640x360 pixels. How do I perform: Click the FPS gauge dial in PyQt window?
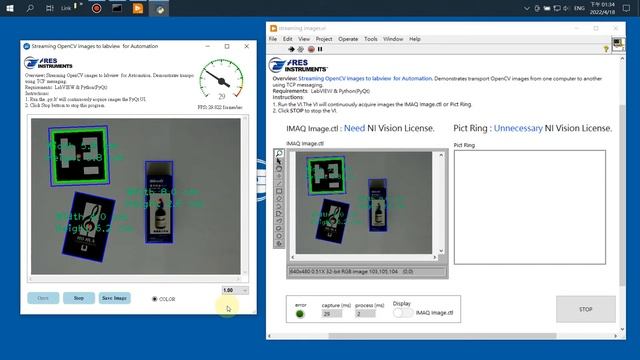point(221,81)
